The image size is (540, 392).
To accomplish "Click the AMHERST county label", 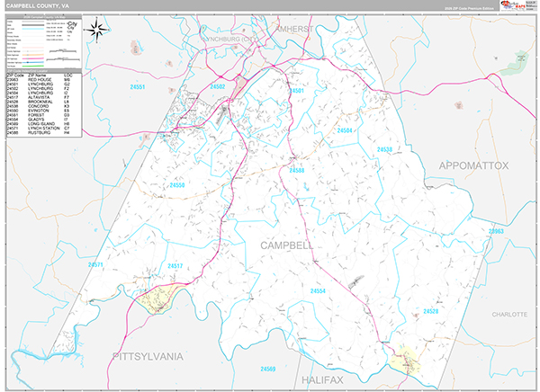I will 295,29.
